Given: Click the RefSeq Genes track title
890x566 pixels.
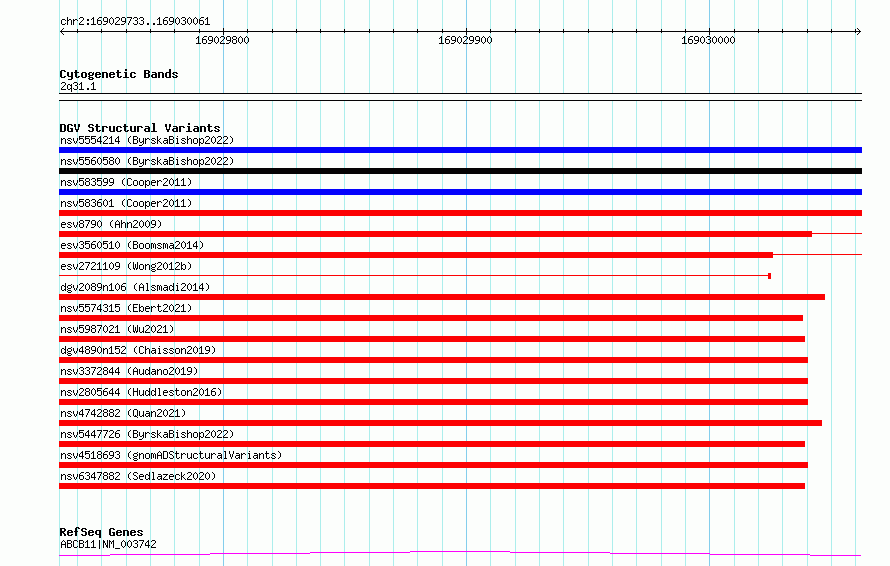Looking at the screenshot, I should 101,532.
